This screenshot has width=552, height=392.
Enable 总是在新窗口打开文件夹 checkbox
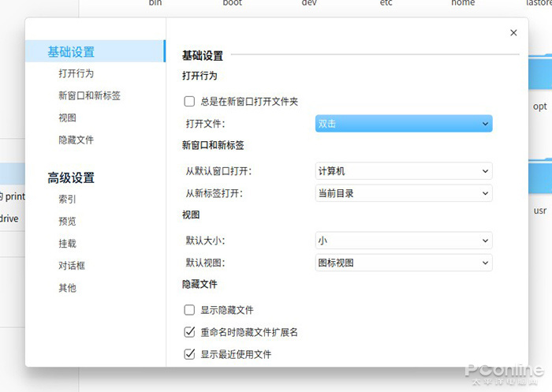(189, 102)
